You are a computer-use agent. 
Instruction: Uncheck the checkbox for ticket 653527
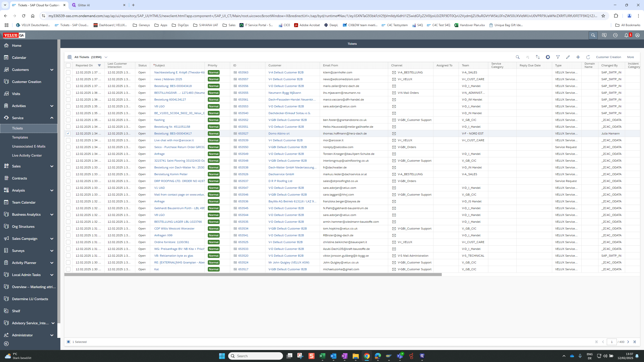pyautogui.click(x=68, y=133)
